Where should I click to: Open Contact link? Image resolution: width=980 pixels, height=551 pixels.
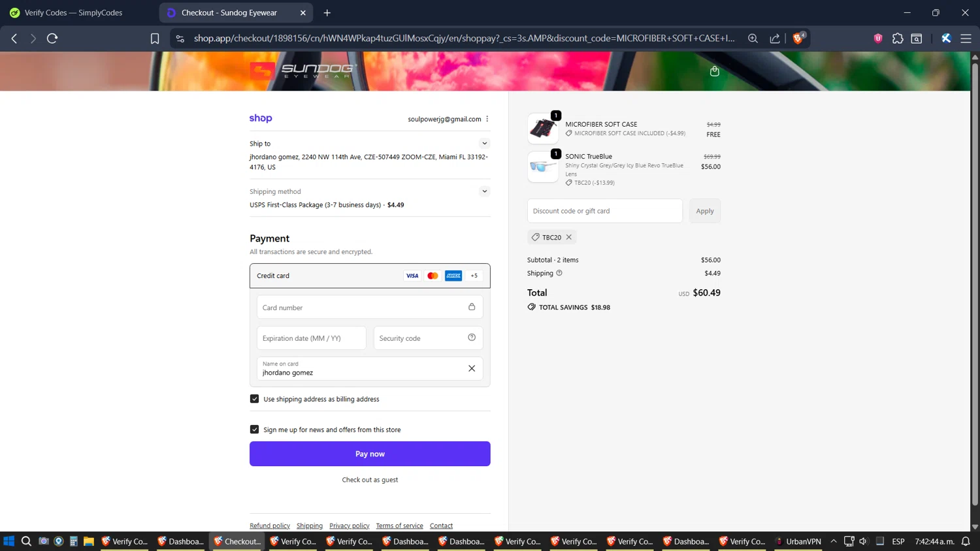pyautogui.click(x=441, y=526)
